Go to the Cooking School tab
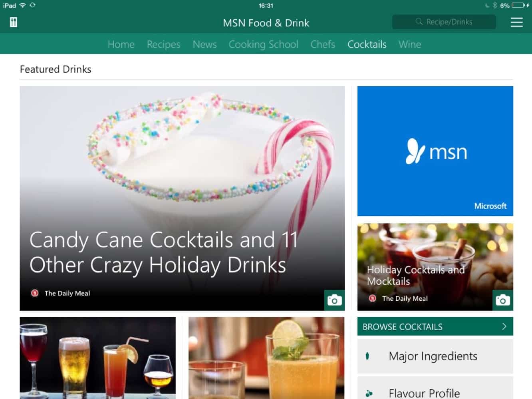This screenshot has height=399, width=532. click(x=263, y=44)
